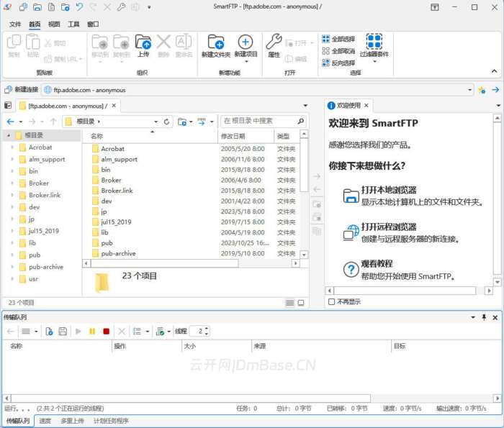
Task: Open the 窗口 ribbon tab
Action: coord(93,24)
